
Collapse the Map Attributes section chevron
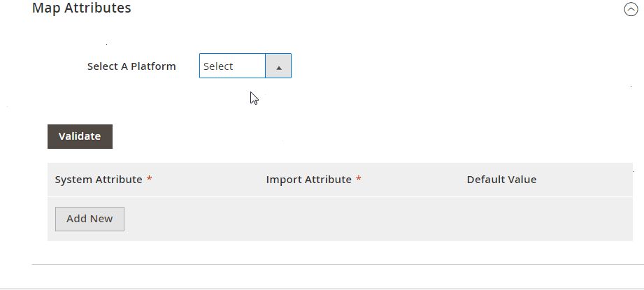coord(630,10)
